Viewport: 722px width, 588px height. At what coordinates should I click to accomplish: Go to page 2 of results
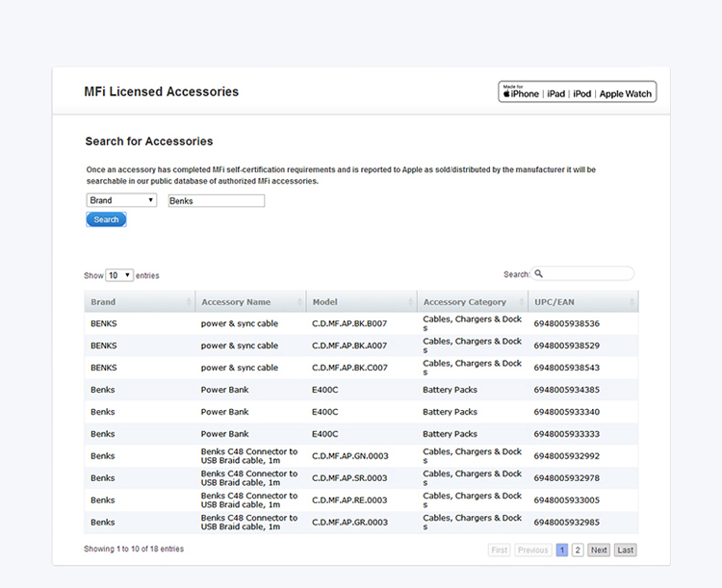578,550
